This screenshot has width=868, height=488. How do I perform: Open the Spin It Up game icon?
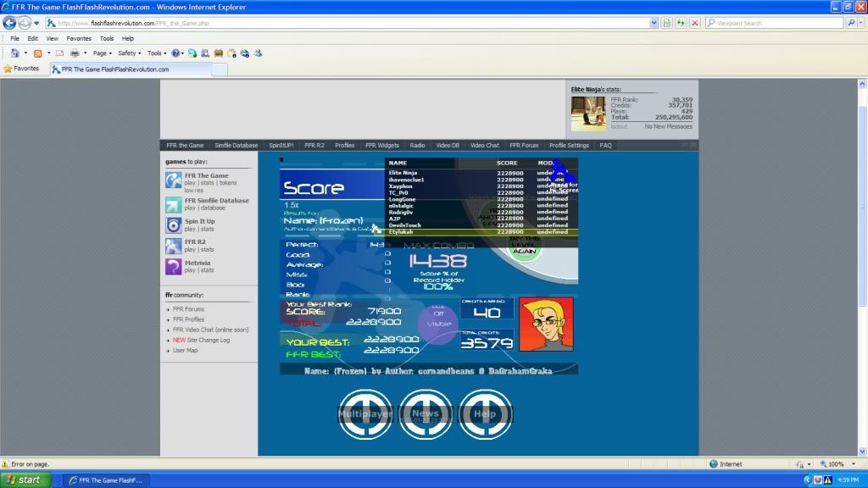pyautogui.click(x=173, y=225)
